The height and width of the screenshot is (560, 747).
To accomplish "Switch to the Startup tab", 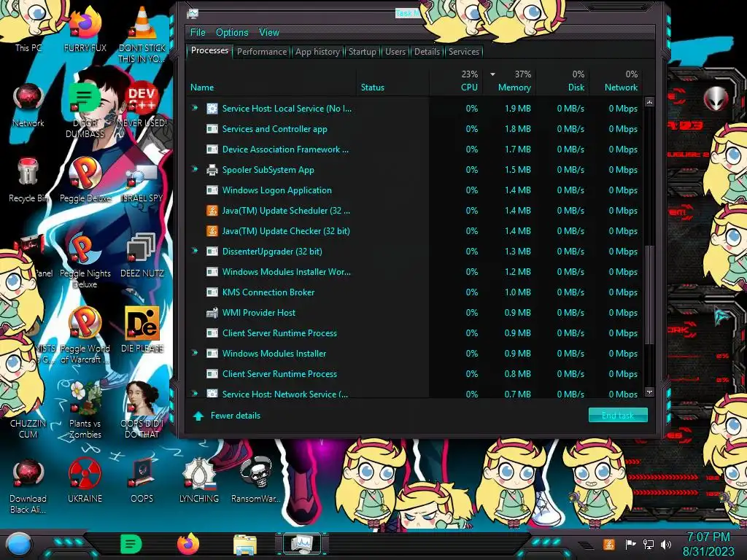I will pos(362,52).
